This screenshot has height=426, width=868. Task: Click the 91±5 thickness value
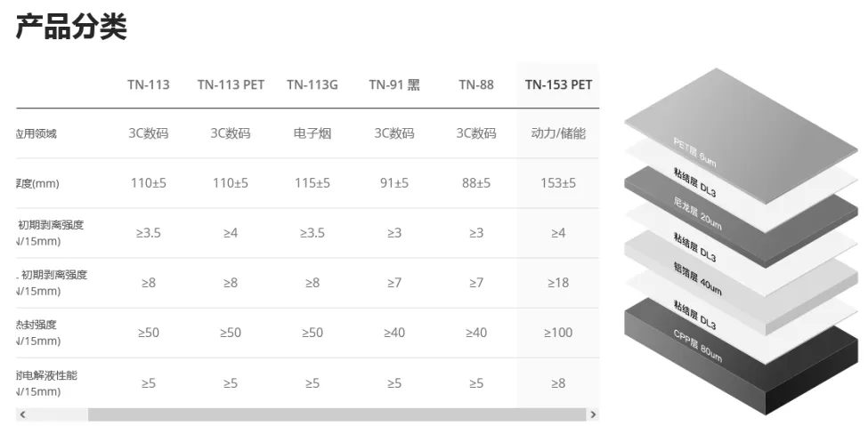coord(394,183)
